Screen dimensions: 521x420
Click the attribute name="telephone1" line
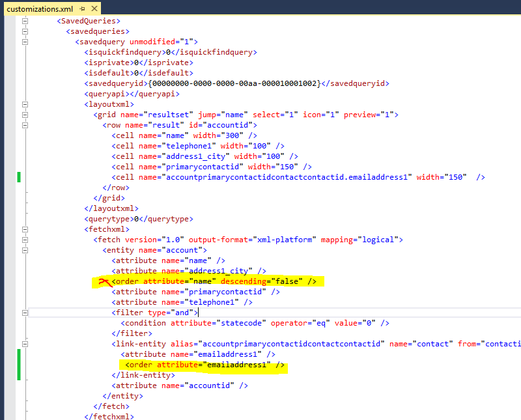(182, 302)
